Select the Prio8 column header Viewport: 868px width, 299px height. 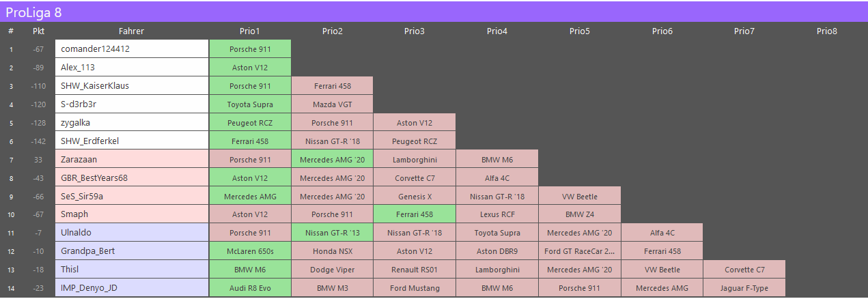(x=826, y=31)
